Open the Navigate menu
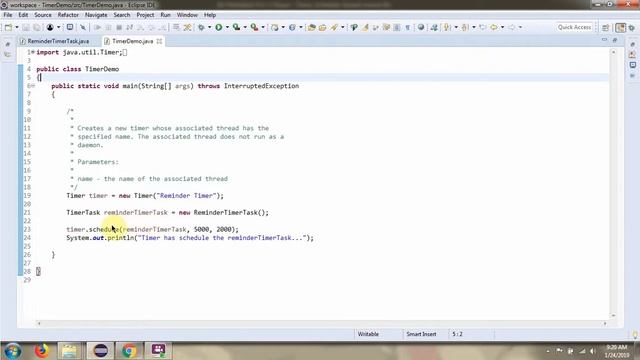 [x=96, y=15]
